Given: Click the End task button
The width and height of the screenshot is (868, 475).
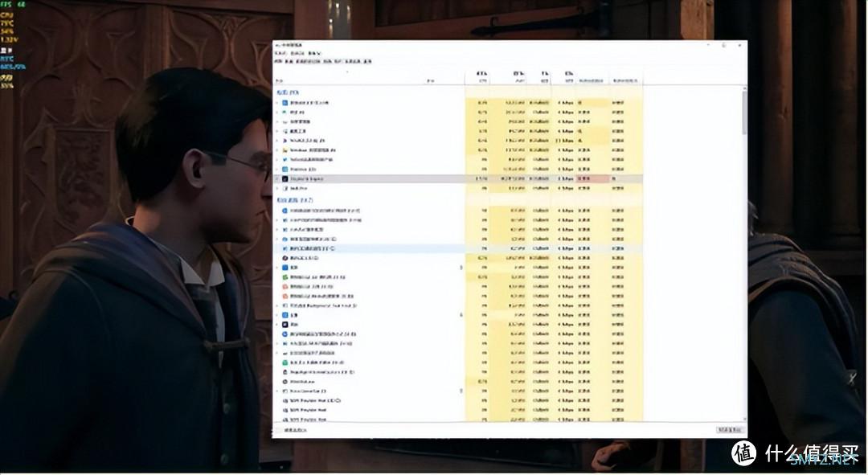Looking at the screenshot, I should [x=729, y=430].
